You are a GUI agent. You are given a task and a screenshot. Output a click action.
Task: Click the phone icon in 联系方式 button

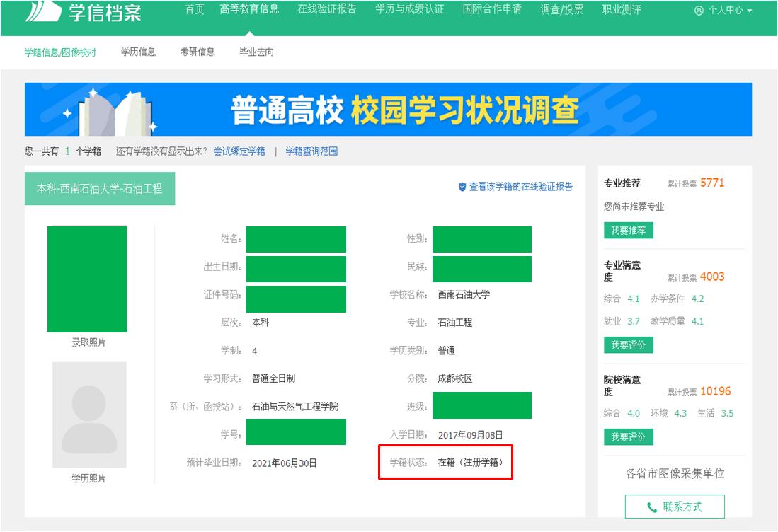pyautogui.click(x=652, y=507)
